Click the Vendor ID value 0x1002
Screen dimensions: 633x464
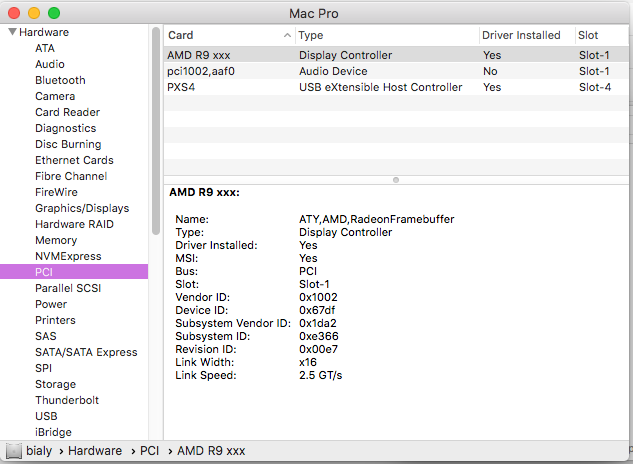coord(318,297)
